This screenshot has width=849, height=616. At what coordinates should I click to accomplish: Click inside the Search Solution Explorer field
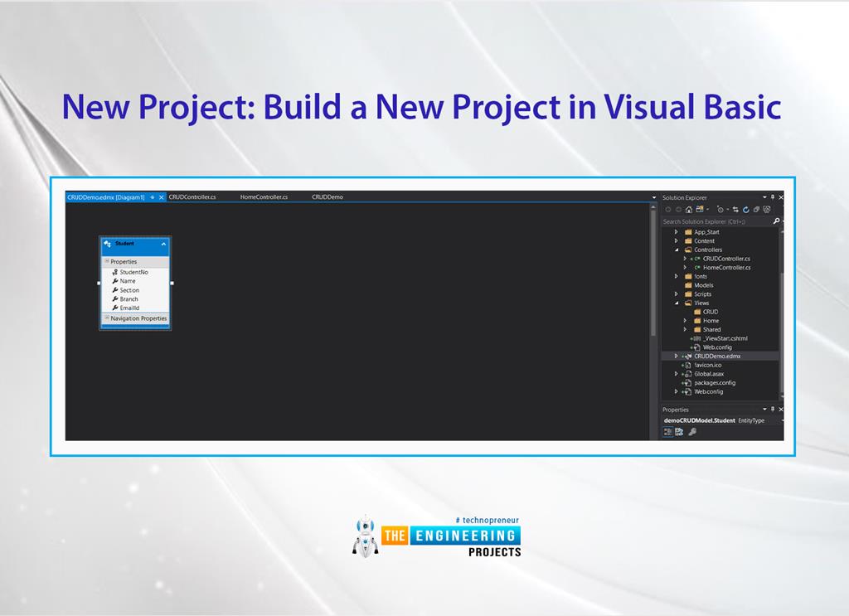pyautogui.click(x=715, y=221)
